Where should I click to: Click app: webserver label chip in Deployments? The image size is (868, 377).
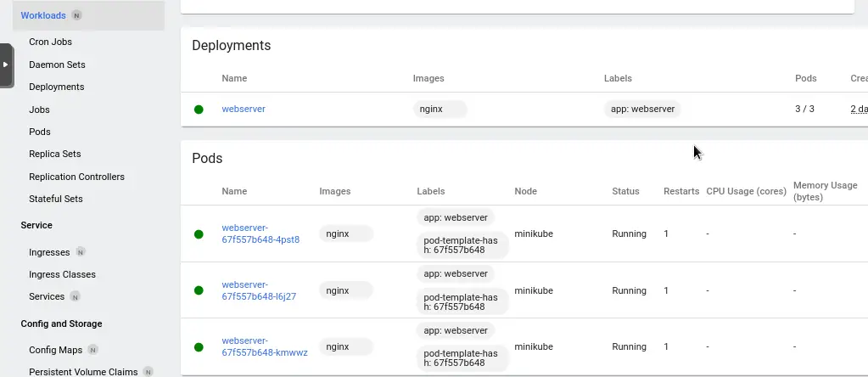(642, 109)
